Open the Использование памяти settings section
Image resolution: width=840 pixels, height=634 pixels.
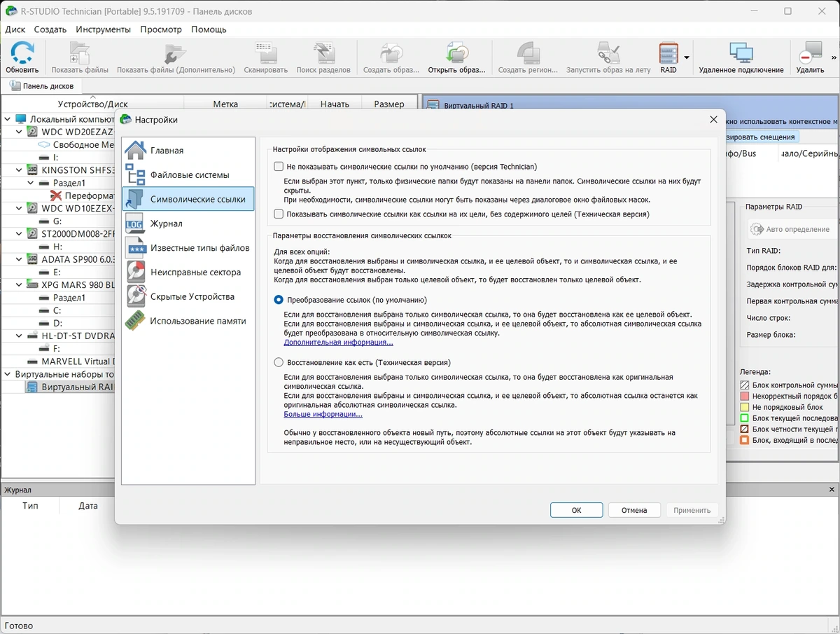[188, 321]
